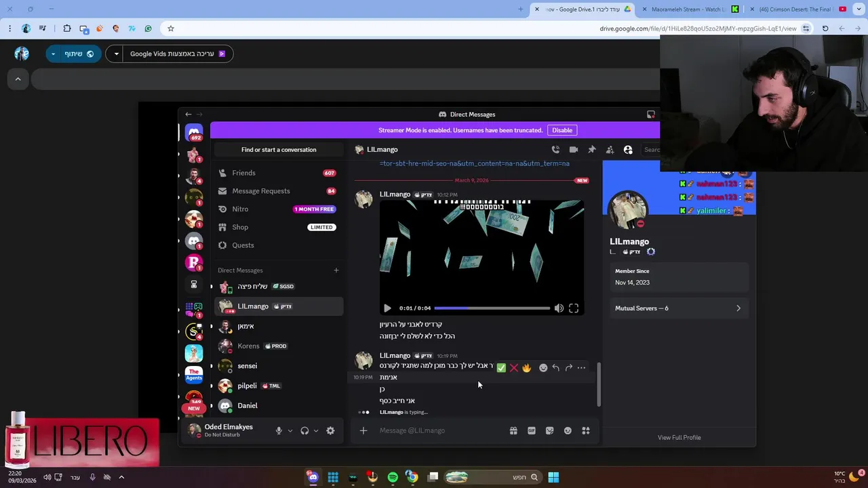Toggle microphone mute in user panel

[279, 430]
